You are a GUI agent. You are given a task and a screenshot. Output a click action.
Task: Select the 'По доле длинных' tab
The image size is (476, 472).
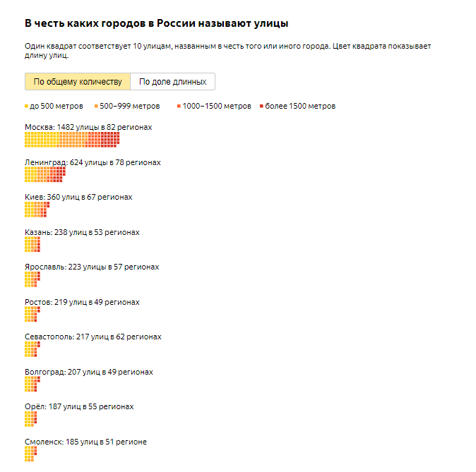(173, 82)
